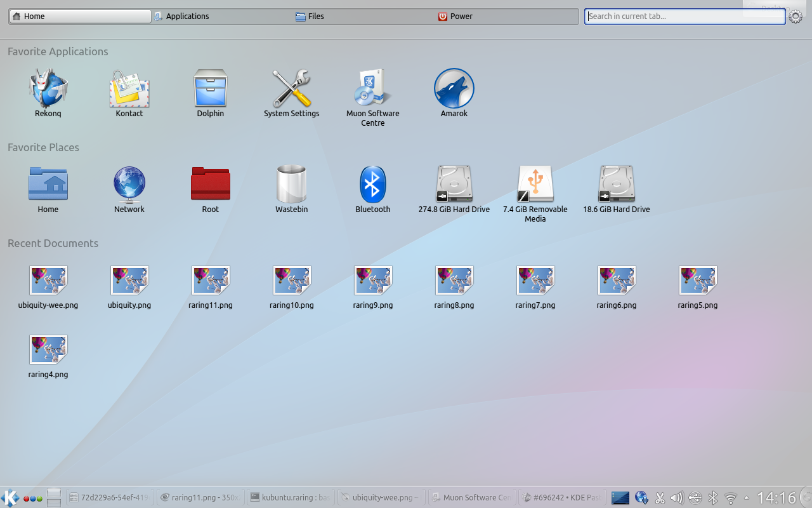Screen dimensions: 812x508
Task: Open the gear configuration icon by search
Action: 796,17
